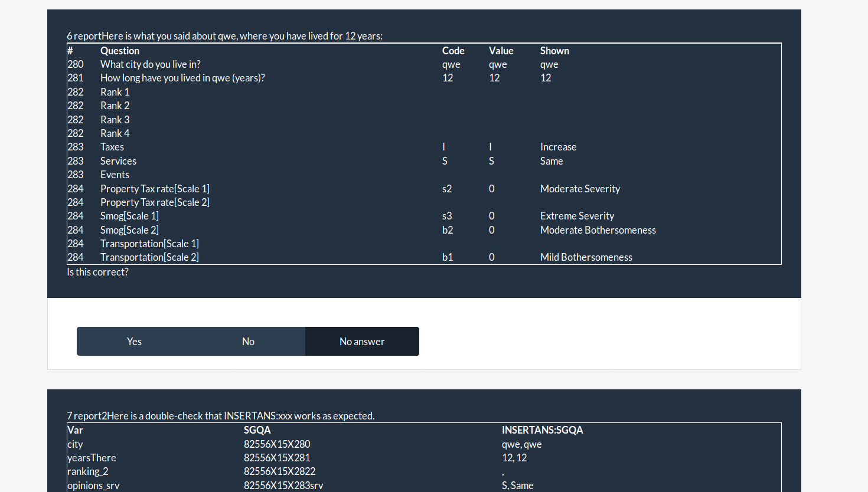Select the "Yes" answer option

coord(134,342)
